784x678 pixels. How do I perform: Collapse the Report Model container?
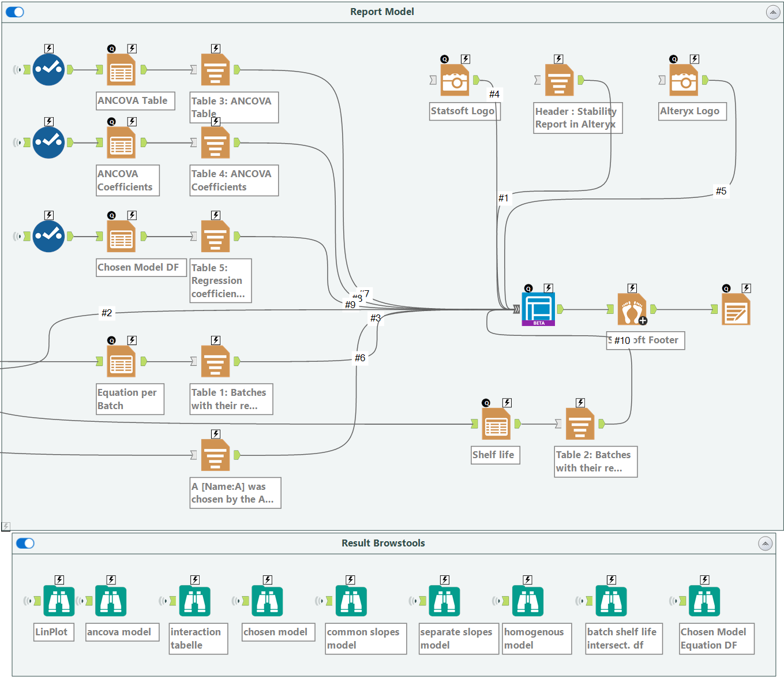[773, 12]
